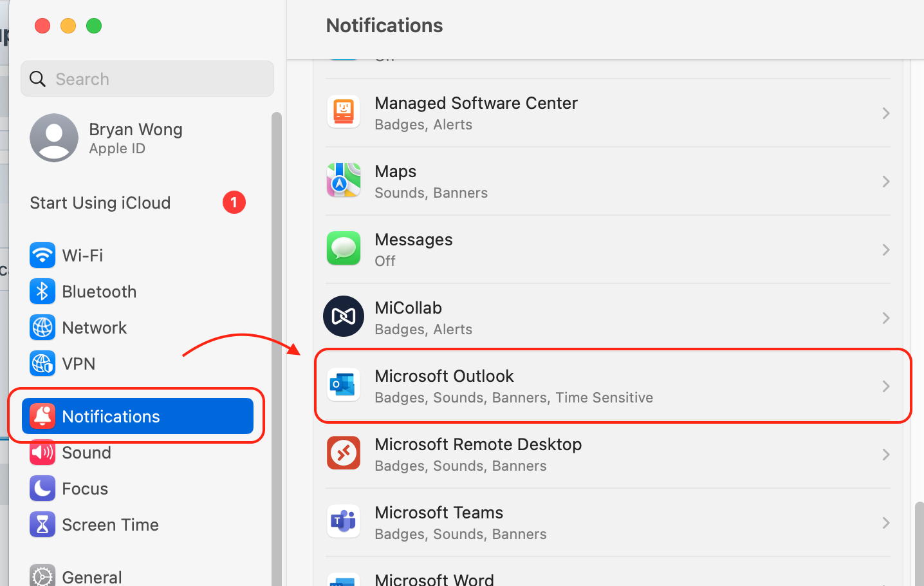Click "Sounds, Banners" under Maps

pos(431,193)
